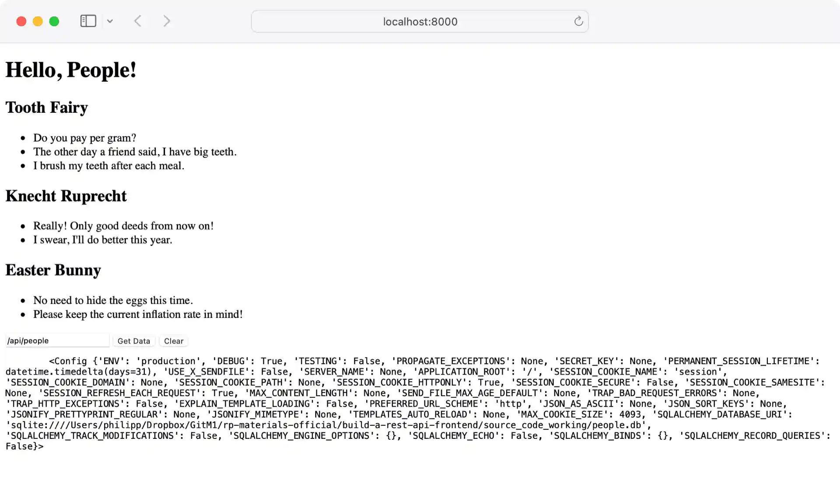Viewport: 840px width, 504px height.
Task: Open the sidebar options chevron dropdown
Action: tap(110, 21)
